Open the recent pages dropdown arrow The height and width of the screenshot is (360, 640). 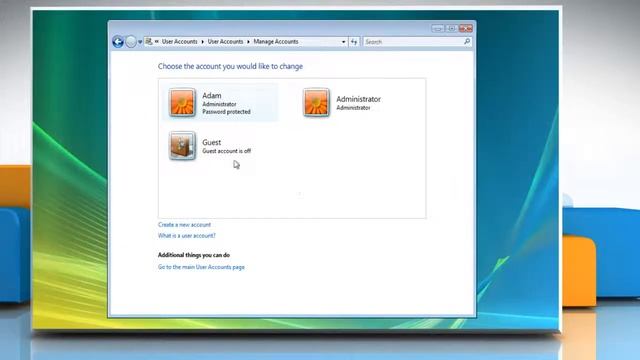click(140, 42)
